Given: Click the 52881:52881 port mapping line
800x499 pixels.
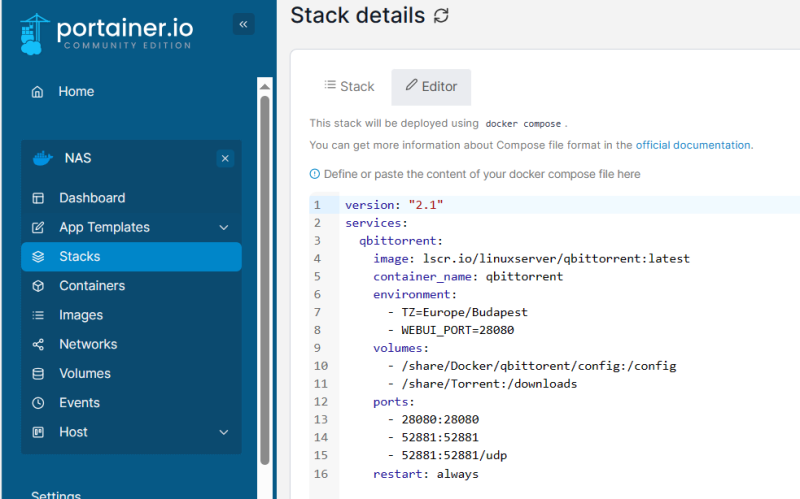Looking at the screenshot, I should (433, 437).
